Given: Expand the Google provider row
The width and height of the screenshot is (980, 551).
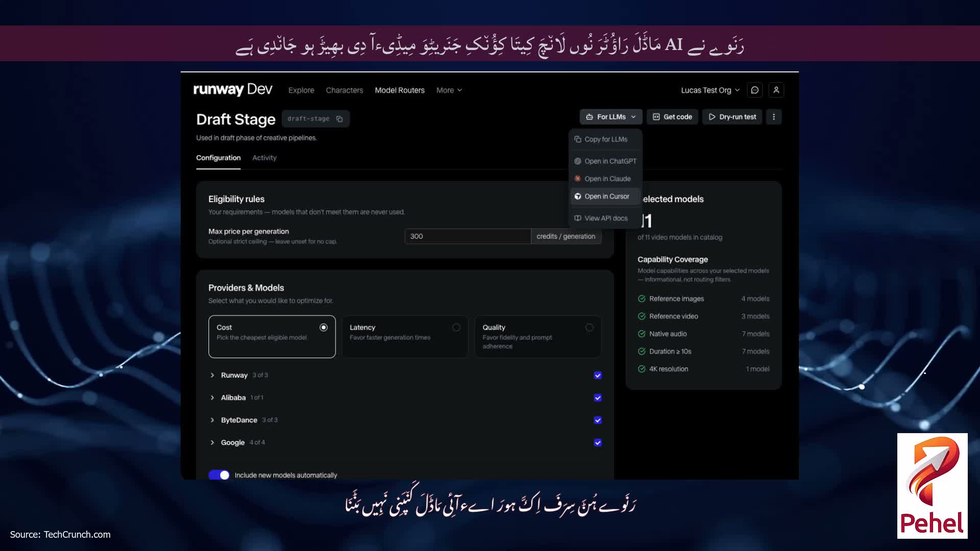Looking at the screenshot, I should [x=212, y=443].
